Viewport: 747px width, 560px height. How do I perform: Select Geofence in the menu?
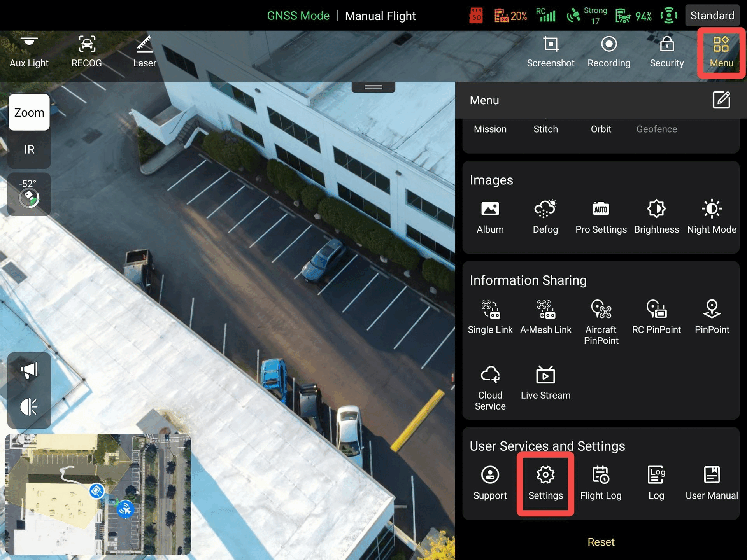(657, 129)
